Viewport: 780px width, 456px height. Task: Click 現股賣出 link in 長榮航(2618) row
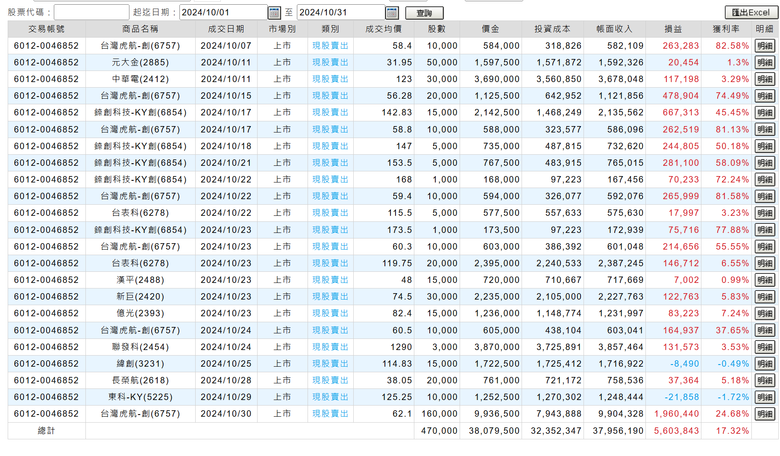330,380
